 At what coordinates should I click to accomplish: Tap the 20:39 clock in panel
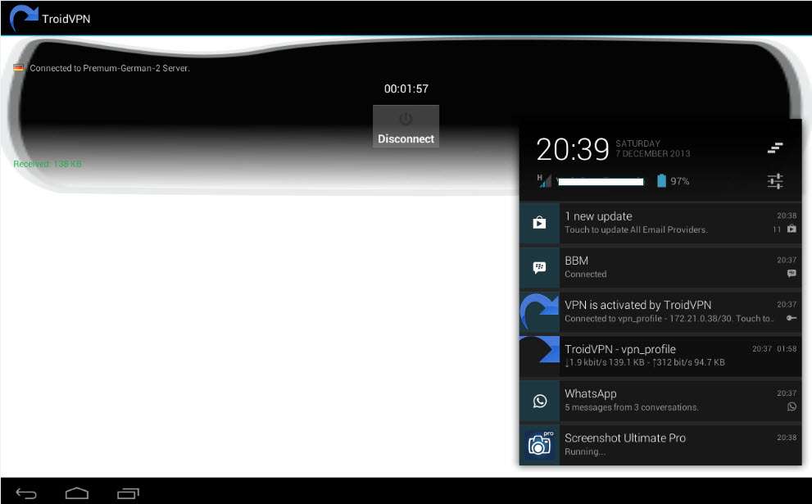tap(572, 149)
